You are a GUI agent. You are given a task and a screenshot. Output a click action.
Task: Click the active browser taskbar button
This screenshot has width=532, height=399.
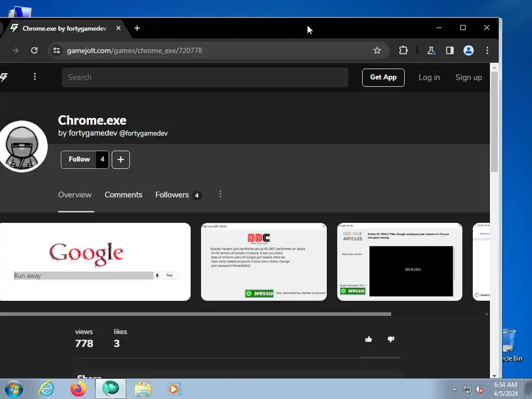(111, 389)
